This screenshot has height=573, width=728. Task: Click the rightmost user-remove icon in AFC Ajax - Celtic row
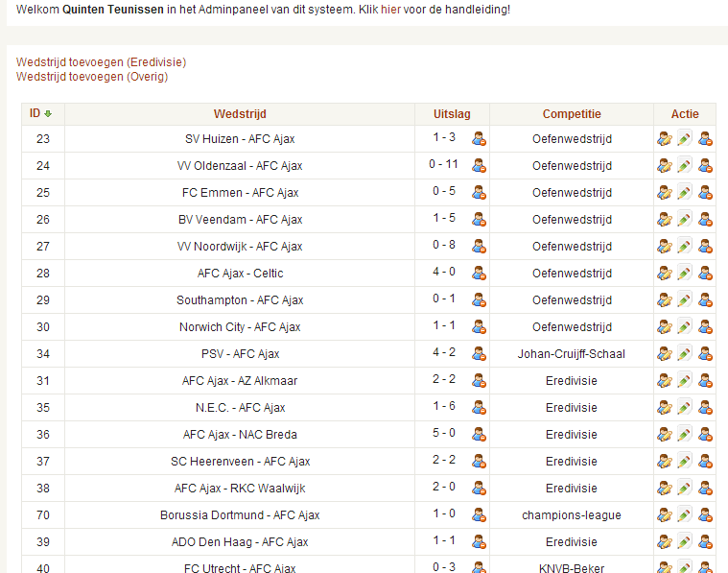pyautogui.click(x=705, y=274)
